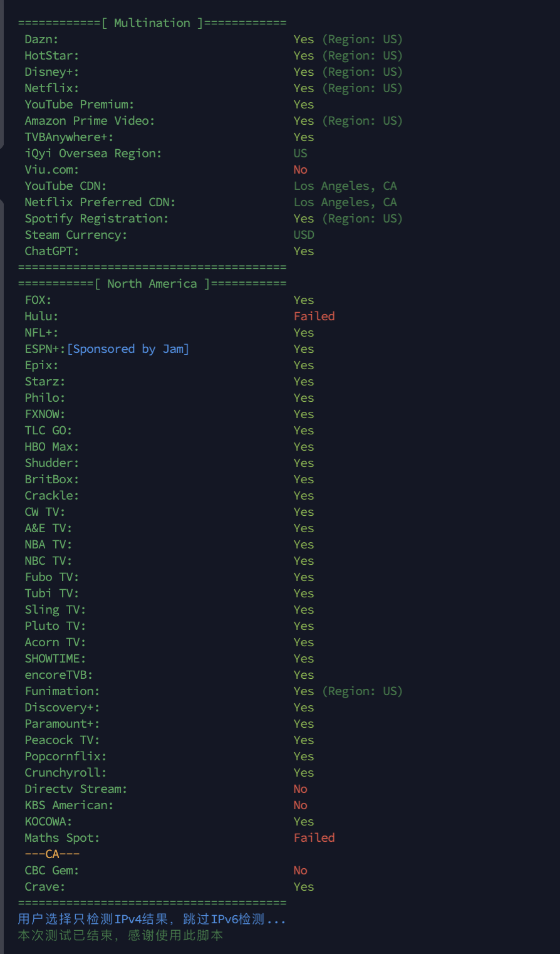The width and height of the screenshot is (560, 954).
Task: Click the Funimation Region US result
Action: (x=348, y=691)
